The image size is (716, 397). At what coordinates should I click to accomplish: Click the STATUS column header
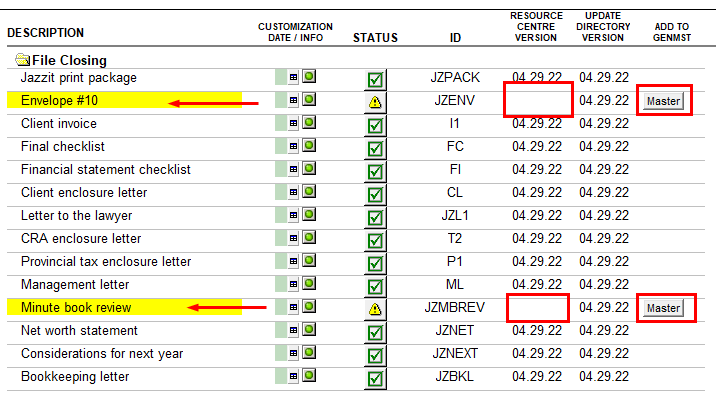point(375,37)
